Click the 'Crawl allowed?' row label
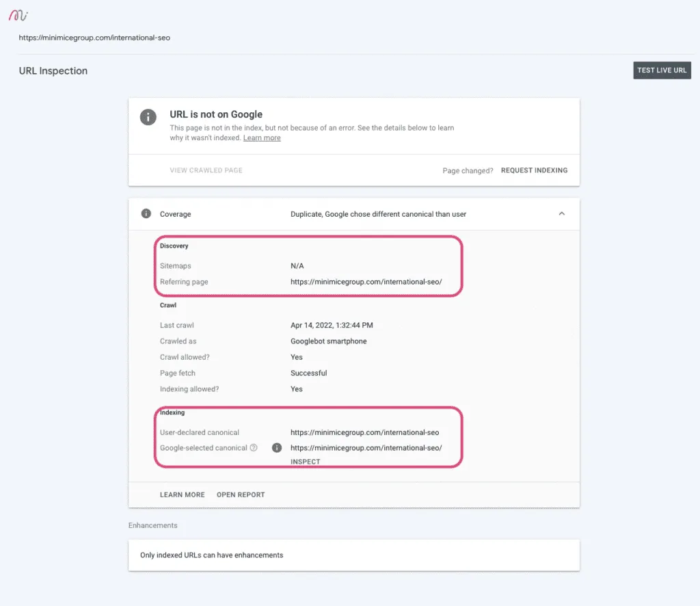 point(185,357)
